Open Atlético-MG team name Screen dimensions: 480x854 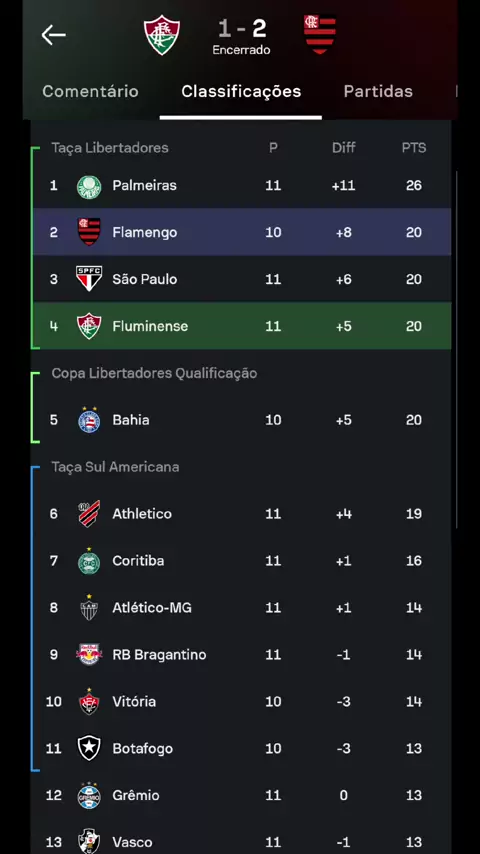pos(152,607)
